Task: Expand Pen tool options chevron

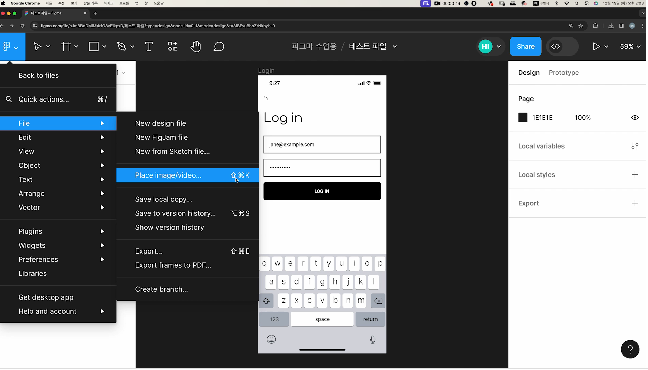Action: coord(132,47)
